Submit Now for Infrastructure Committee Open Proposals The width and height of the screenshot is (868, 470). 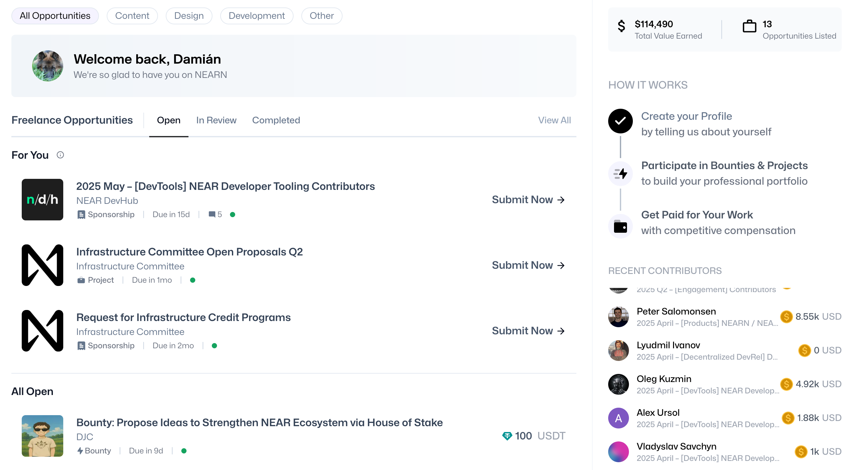[528, 265]
